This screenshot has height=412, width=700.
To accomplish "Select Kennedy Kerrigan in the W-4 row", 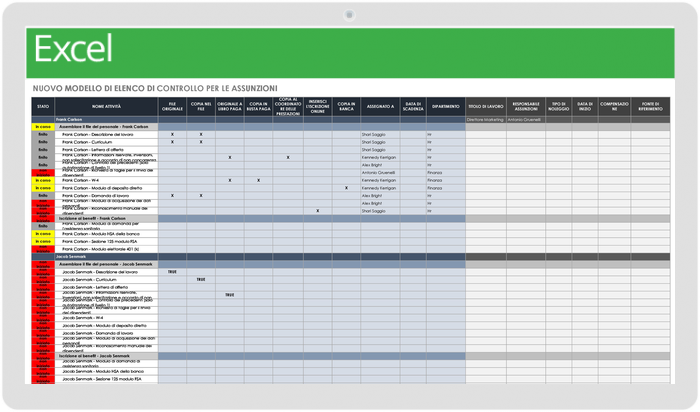I will coord(379,180).
